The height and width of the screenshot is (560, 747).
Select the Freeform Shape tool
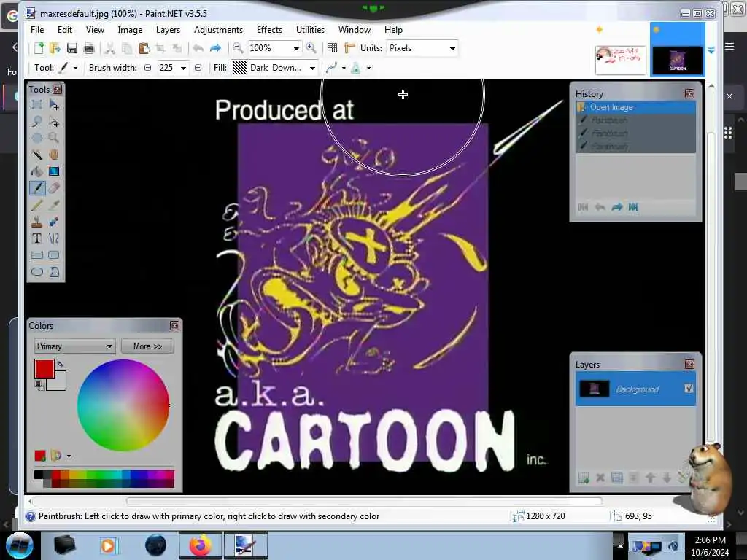coord(54,272)
